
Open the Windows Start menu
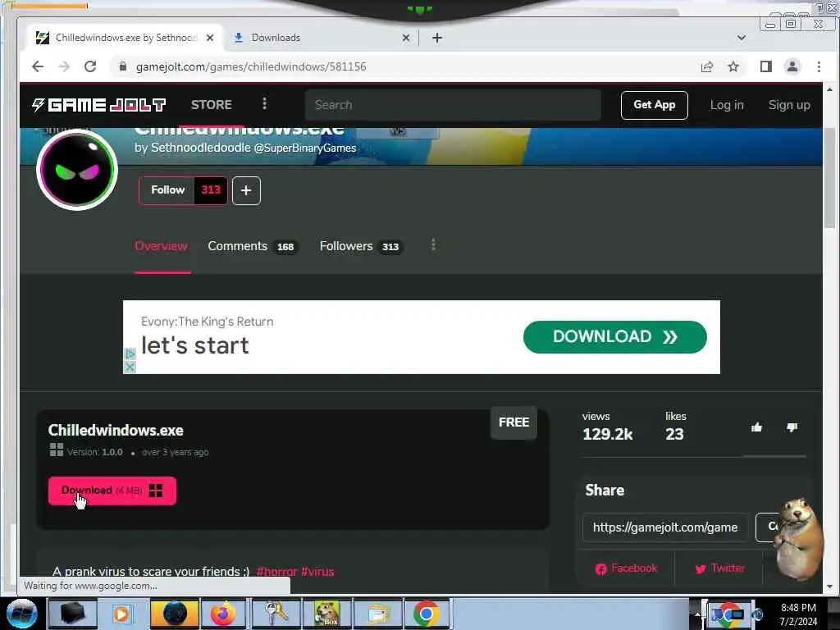22,614
